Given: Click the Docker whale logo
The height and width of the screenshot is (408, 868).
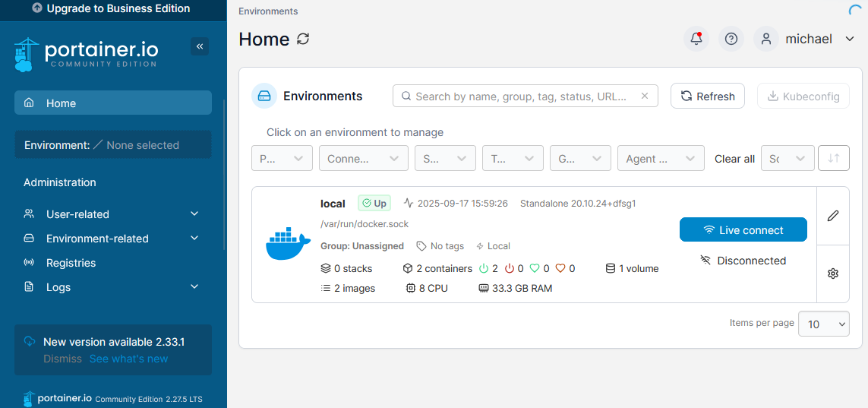Looking at the screenshot, I should (288, 244).
